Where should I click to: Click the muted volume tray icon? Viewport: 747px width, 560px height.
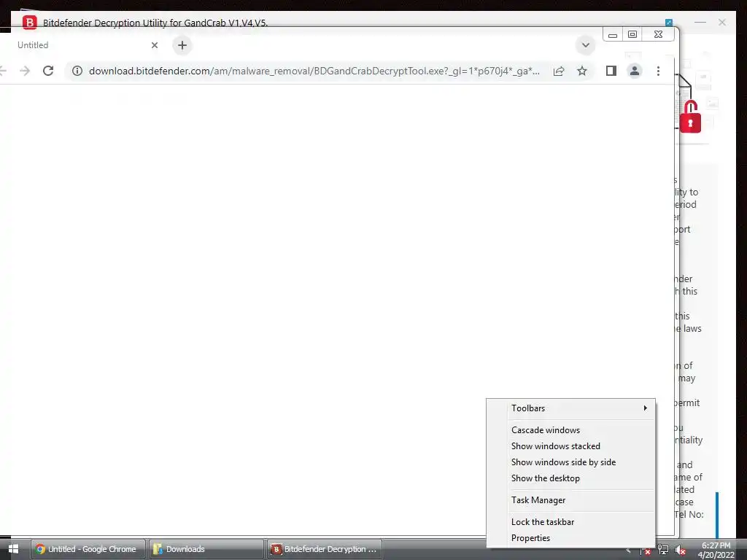[x=681, y=550]
